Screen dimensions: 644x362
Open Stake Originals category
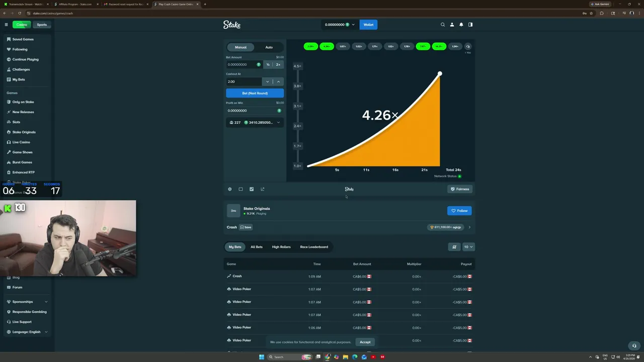coord(24,132)
